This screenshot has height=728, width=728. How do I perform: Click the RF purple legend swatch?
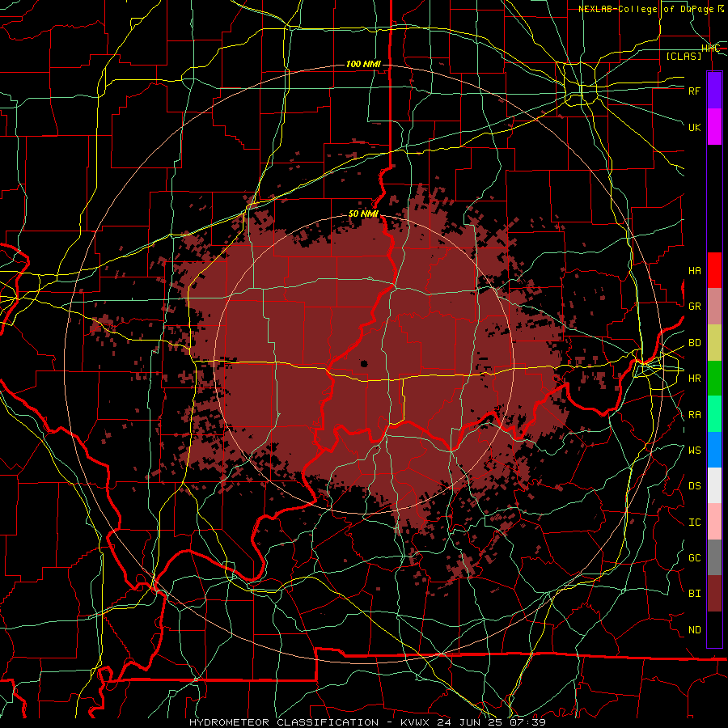714,91
